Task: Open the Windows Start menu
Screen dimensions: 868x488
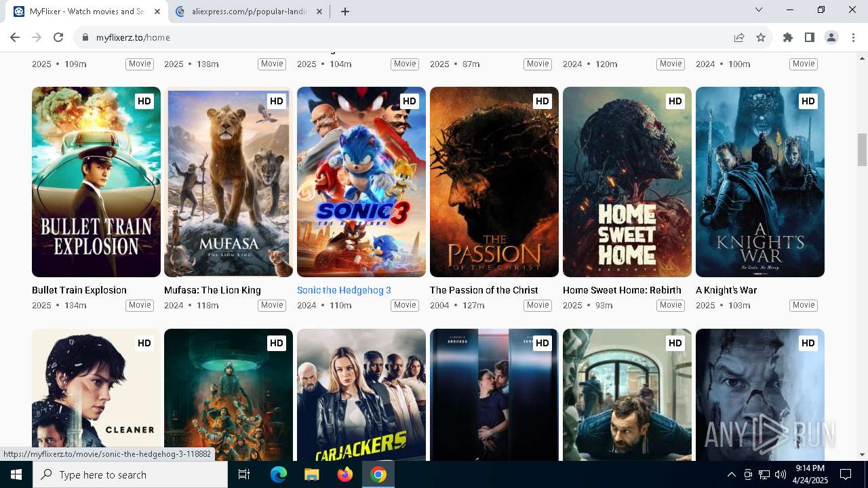Action: click(16, 474)
